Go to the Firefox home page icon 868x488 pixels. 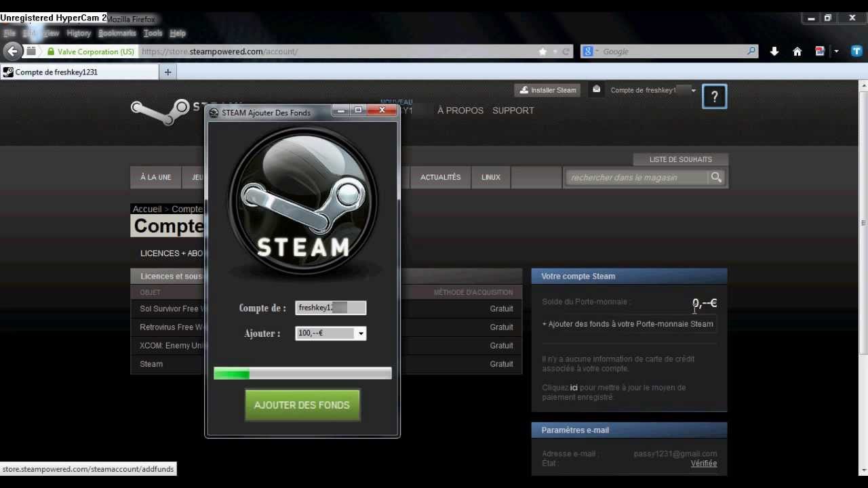797,52
